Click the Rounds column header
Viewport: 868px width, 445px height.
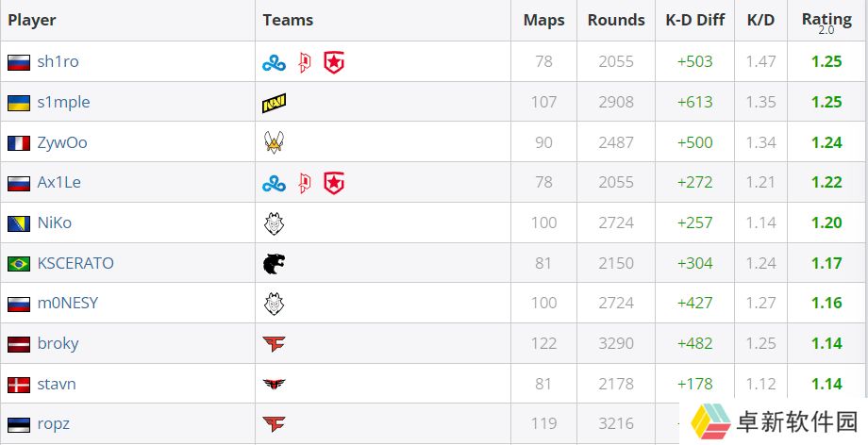pos(616,20)
